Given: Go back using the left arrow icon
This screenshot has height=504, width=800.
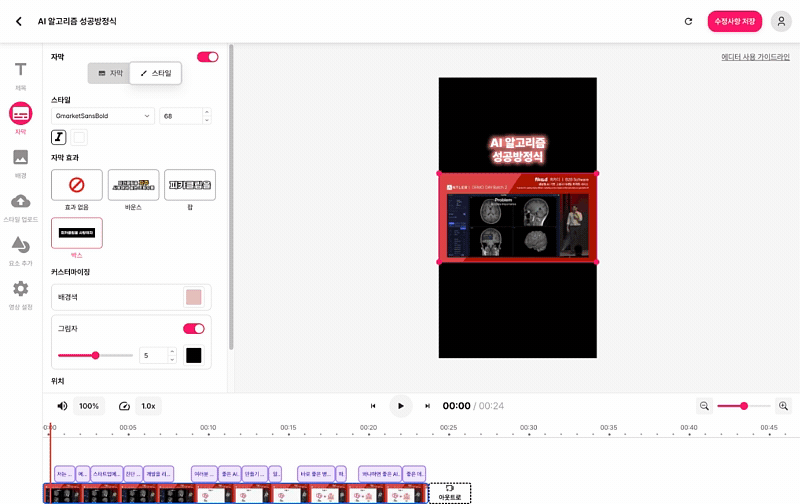Looking at the screenshot, I should [19, 21].
